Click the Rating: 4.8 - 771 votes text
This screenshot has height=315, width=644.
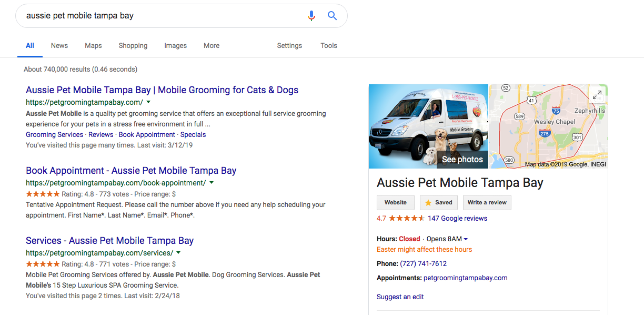(x=95, y=263)
